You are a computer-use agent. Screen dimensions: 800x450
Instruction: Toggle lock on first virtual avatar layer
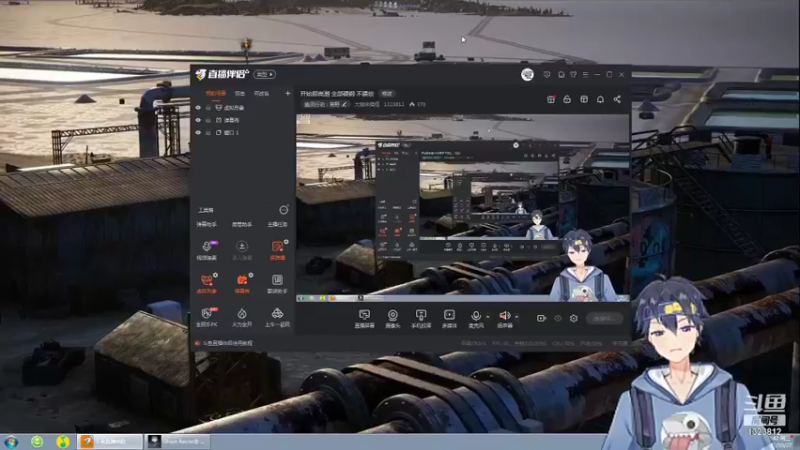[x=208, y=108]
